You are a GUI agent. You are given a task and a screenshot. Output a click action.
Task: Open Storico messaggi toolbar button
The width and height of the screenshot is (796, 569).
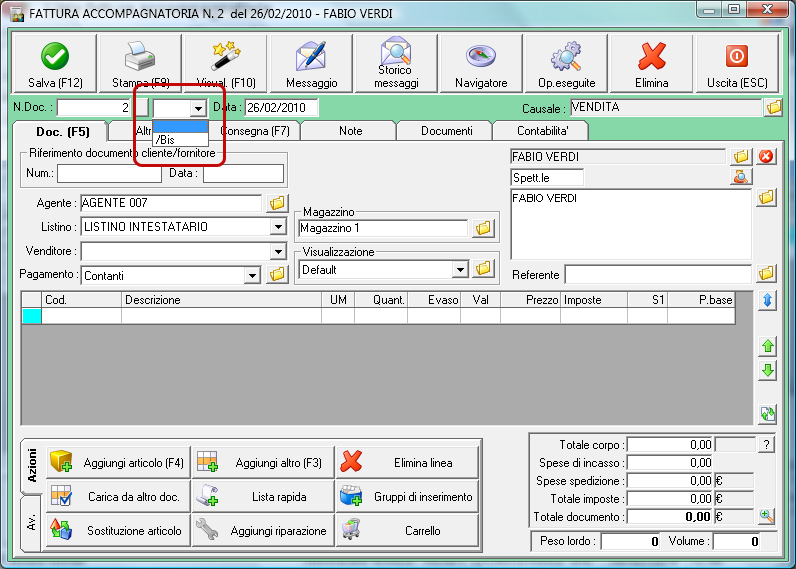coord(396,64)
